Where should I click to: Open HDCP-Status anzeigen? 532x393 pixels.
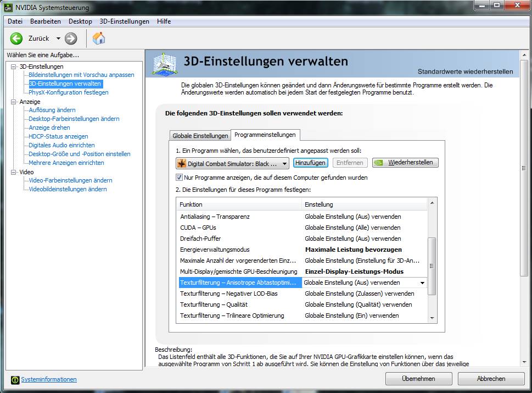(58, 136)
